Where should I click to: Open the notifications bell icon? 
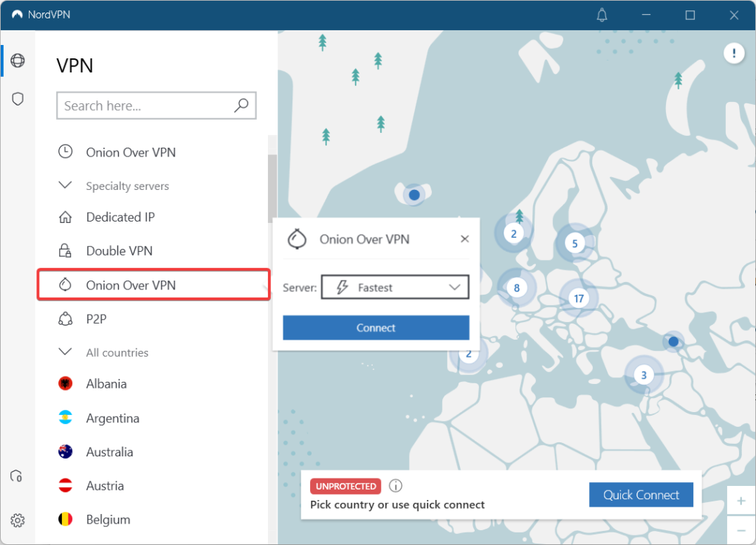tap(602, 15)
